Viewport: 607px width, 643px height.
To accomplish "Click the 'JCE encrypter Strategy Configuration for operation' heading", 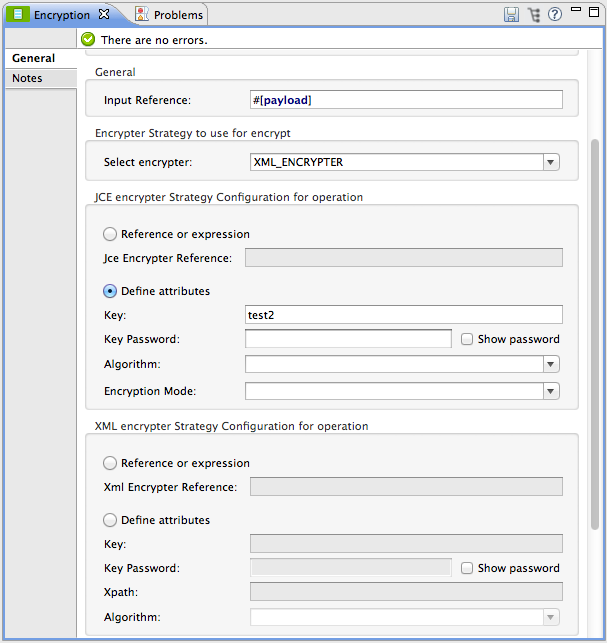I will 229,197.
